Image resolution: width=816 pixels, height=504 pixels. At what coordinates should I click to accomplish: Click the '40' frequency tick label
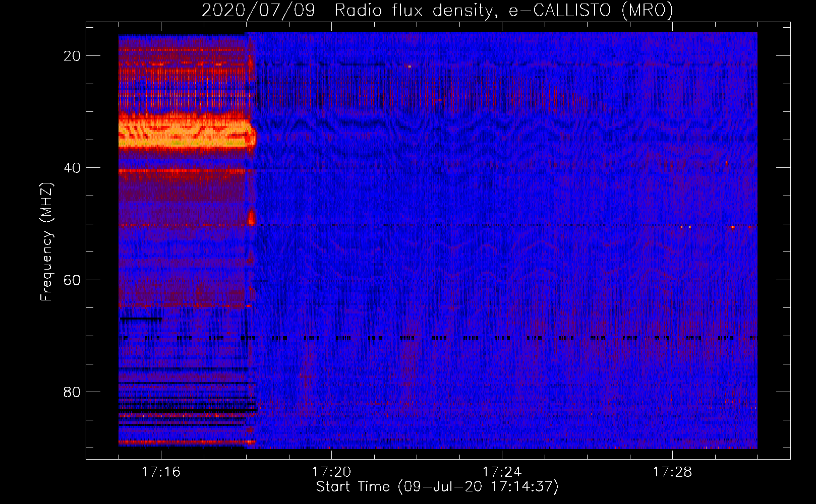pos(72,168)
